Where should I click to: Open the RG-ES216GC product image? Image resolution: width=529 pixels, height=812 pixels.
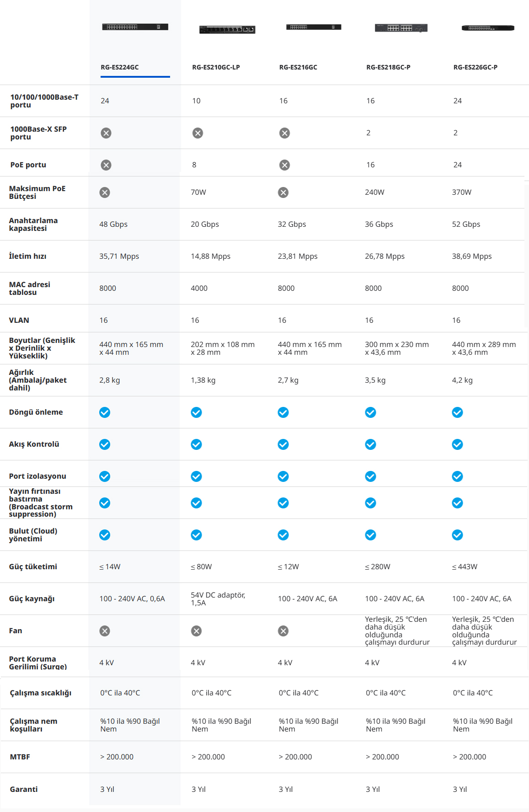314,27
